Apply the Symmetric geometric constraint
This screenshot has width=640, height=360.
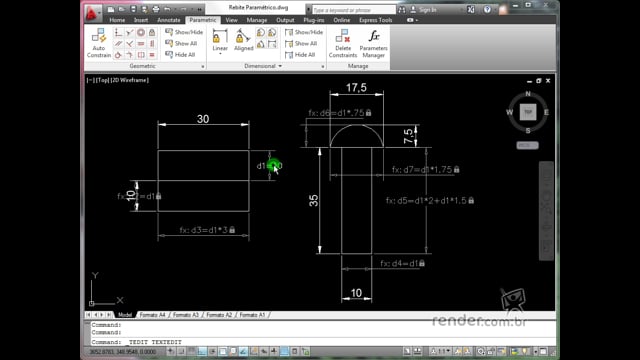(141, 55)
